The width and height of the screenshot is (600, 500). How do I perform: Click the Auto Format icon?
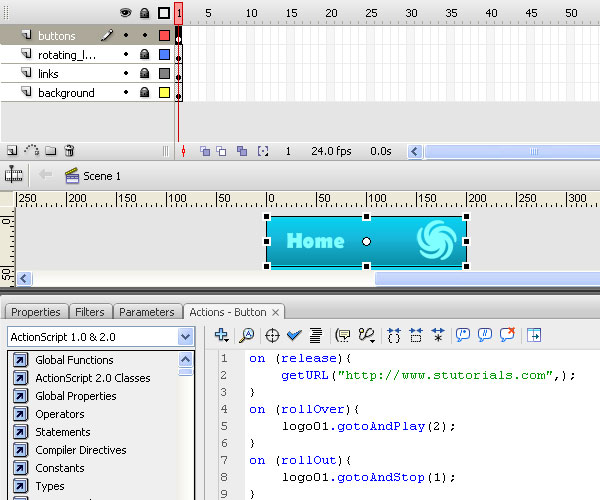[316, 336]
